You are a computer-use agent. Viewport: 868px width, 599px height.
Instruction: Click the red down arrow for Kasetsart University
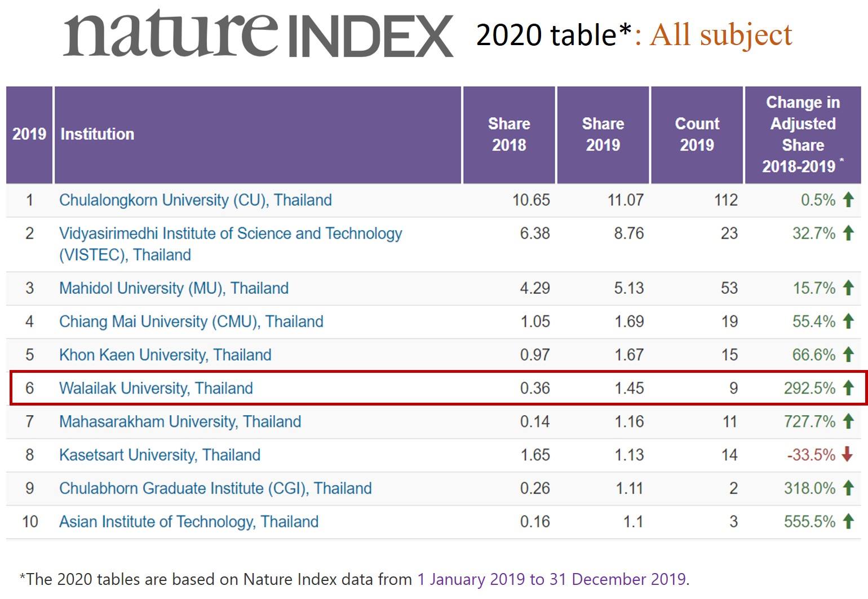click(847, 455)
